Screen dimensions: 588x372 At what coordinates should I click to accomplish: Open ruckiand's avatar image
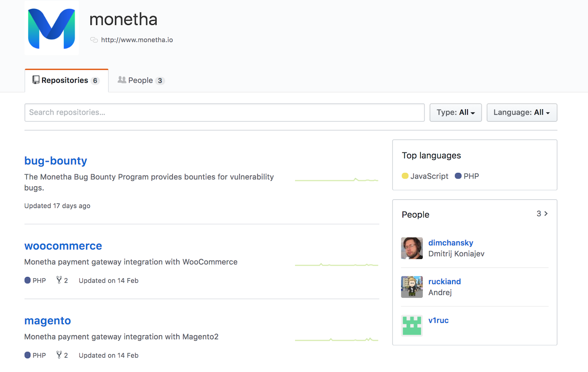tap(412, 287)
